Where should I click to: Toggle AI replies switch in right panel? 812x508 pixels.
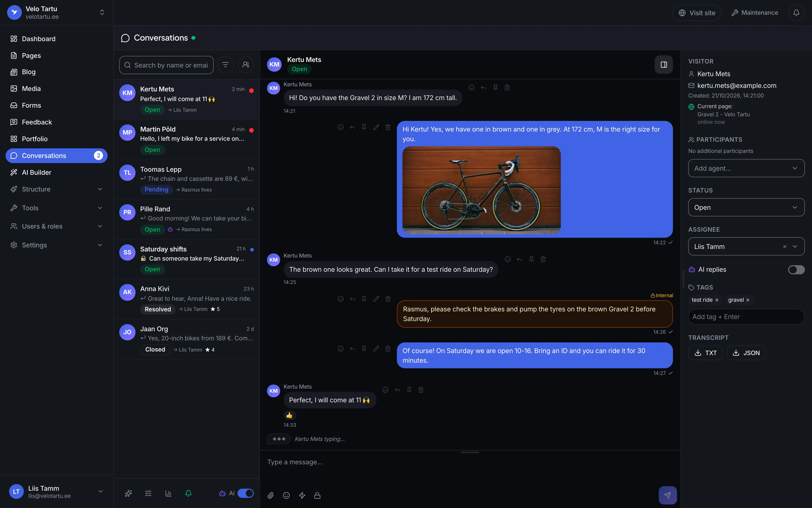pyautogui.click(x=796, y=270)
